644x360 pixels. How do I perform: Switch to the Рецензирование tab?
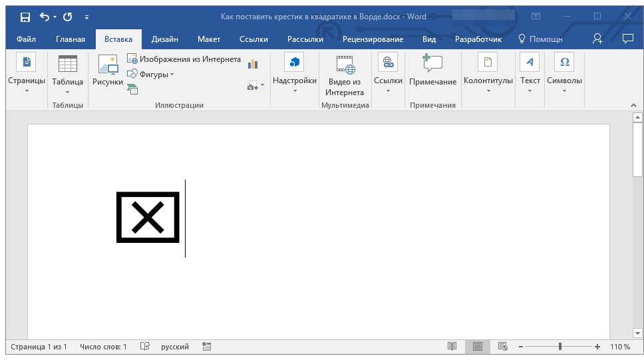click(x=373, y=39)
